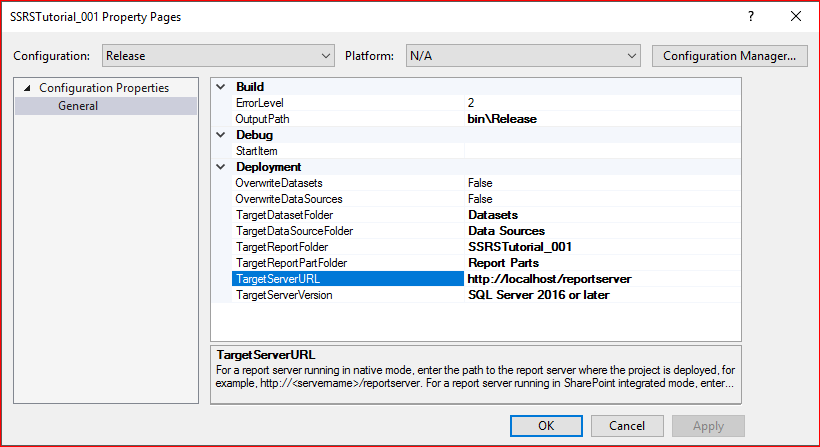This screenshot has width=820, height=447.
Task: Click the Configuration Manager button
Action: [729, 56]
